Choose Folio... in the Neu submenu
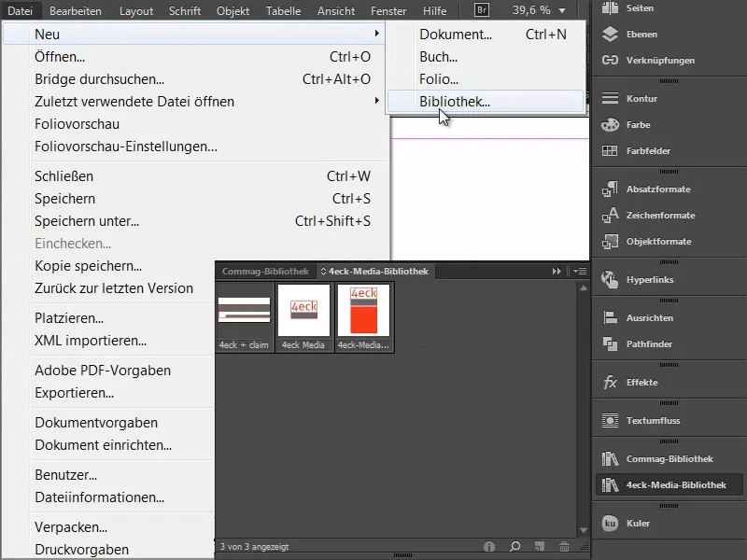The width and height of the screenshot is (747, 560). (x=486, y=79)
